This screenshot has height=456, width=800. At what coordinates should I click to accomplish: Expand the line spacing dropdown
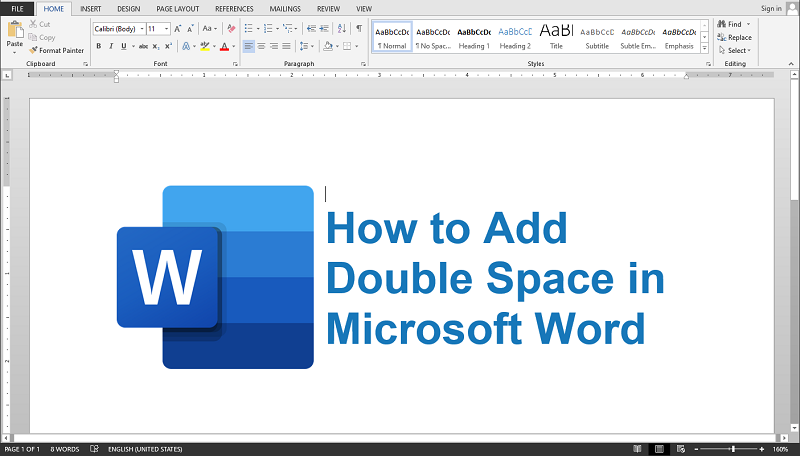[312, 46]
